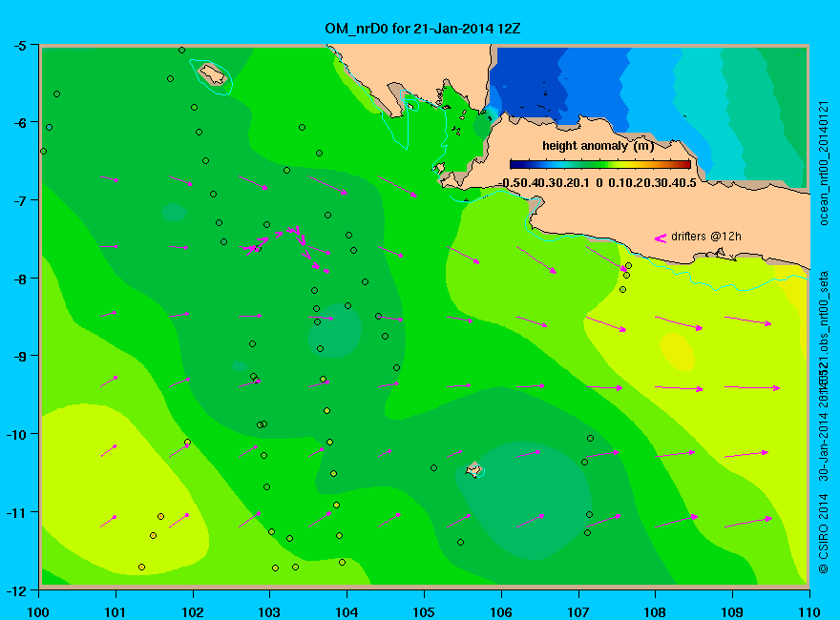Click the longitude axis label '104'
The width and height of the screenshot is (840, 620).
(346, 612)
